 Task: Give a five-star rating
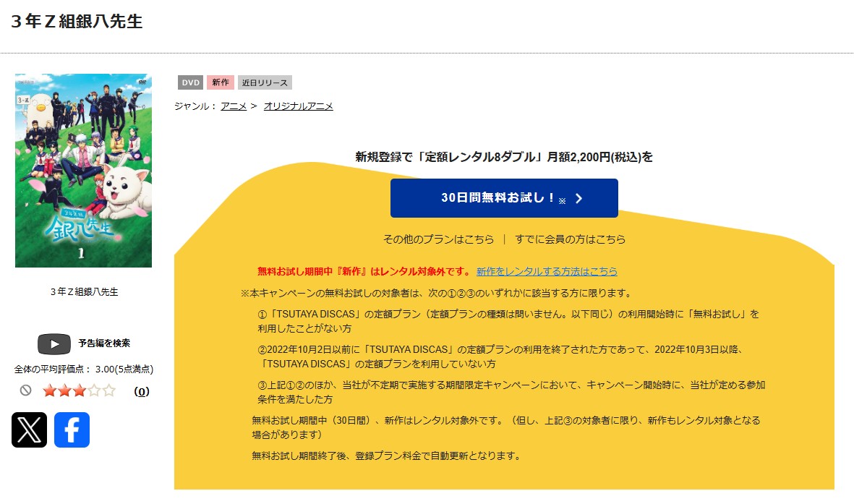click(109, 391)
